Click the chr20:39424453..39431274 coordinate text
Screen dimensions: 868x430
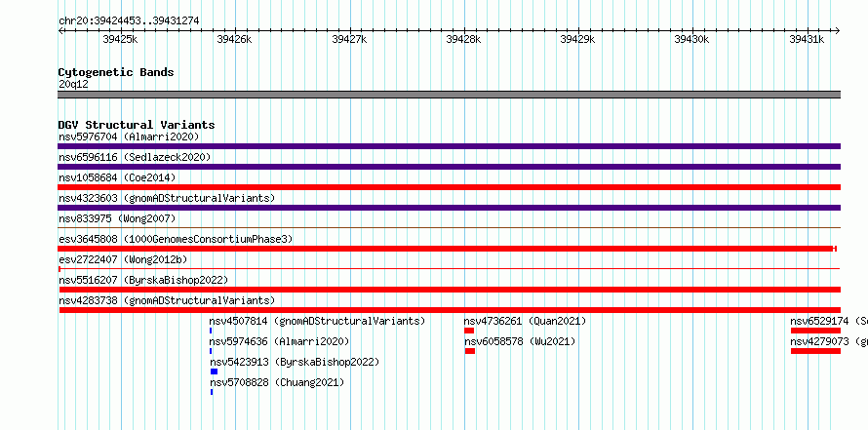pyautogui.click(x=129, y=21)
